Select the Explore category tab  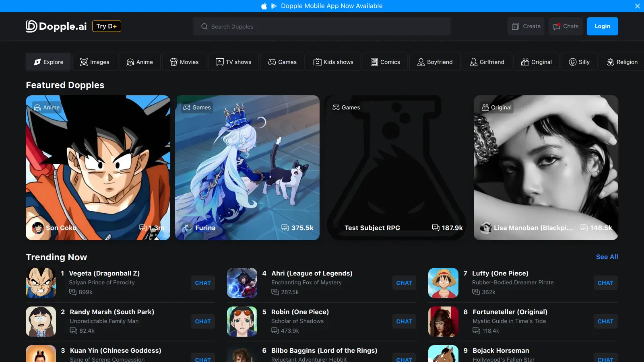click(x=48, y=62)
